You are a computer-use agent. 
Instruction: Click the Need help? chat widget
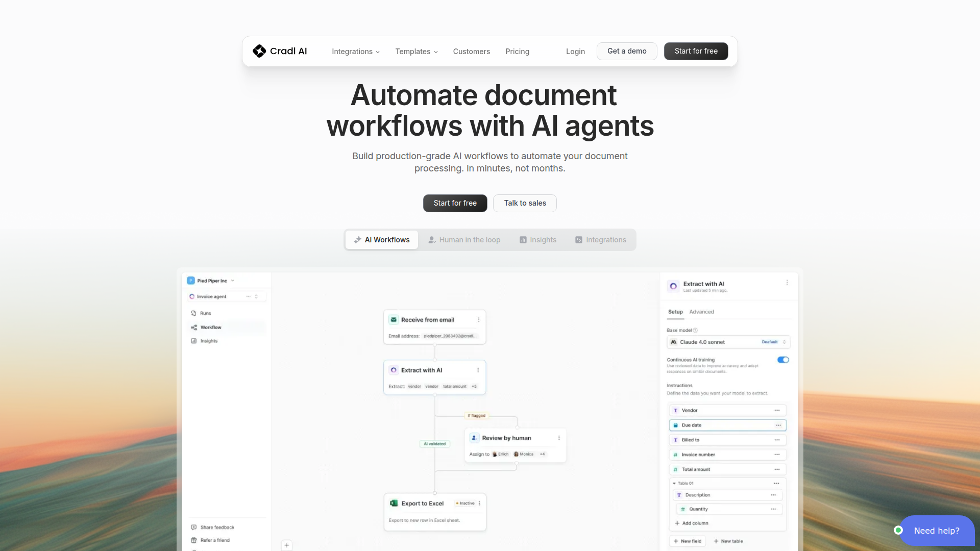click(936, 531)
